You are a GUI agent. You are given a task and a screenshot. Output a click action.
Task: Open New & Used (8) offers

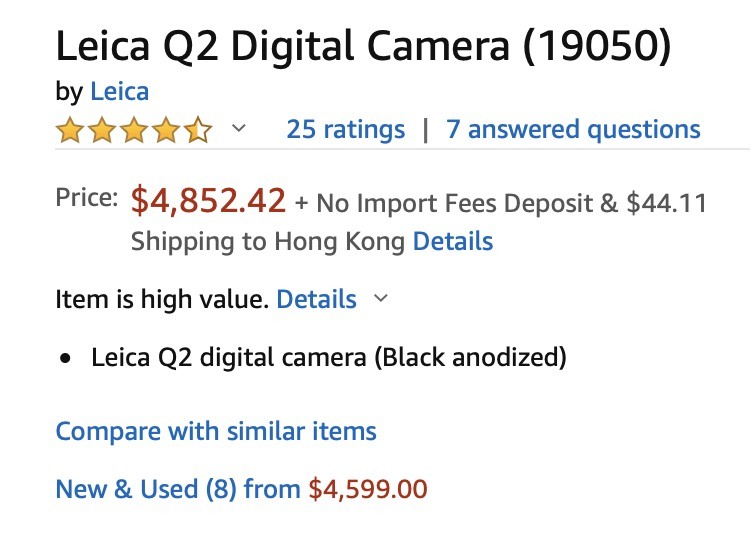point(178,489)
